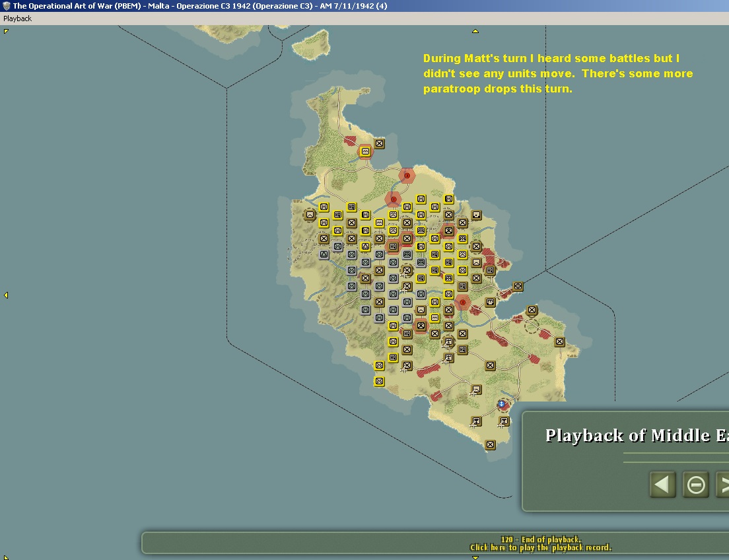Select infantry unit above the empty dashed circle

[x=532, y=310]
